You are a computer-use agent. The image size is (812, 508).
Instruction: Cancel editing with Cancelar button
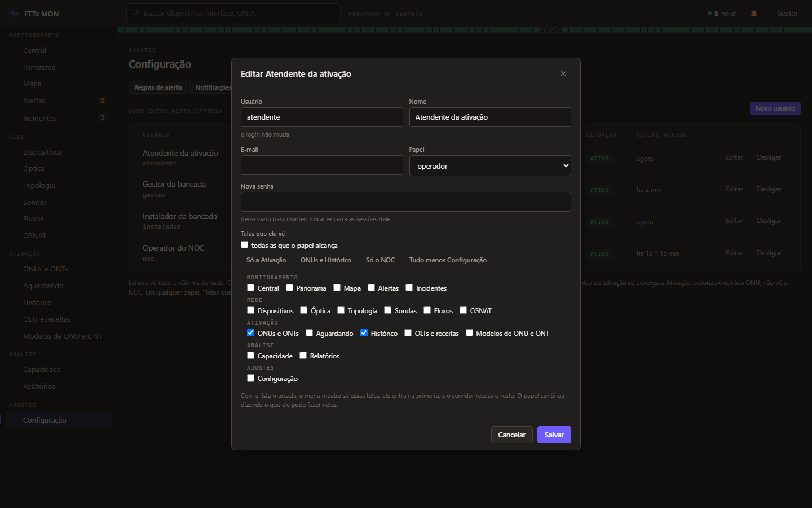512,435
